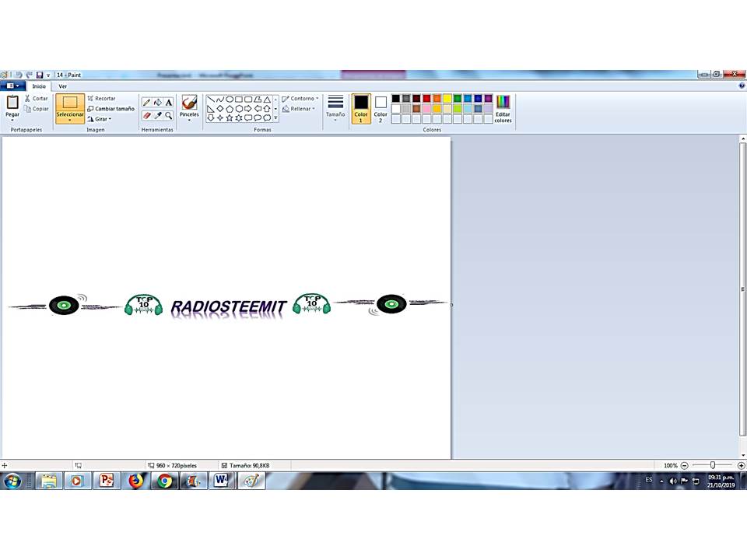Open the Paint help icon
This screenshot has height=560, width=747.
point(742,86)
